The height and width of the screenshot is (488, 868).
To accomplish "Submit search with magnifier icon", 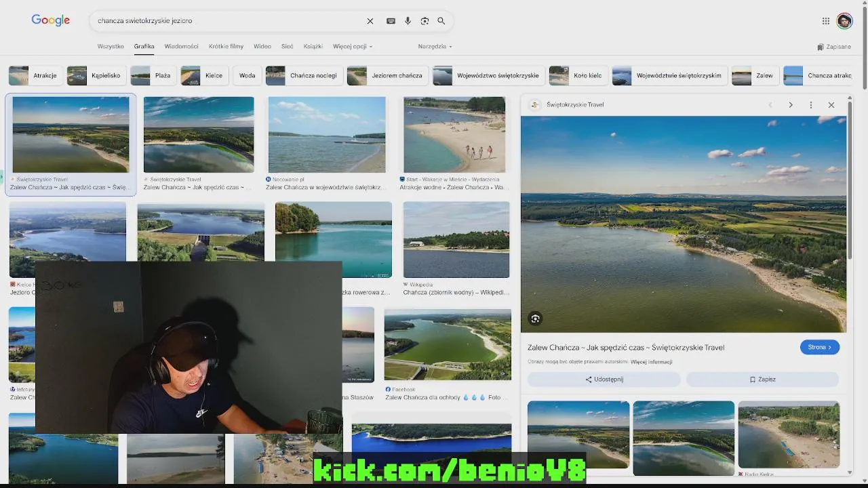I will click(441, 21).
